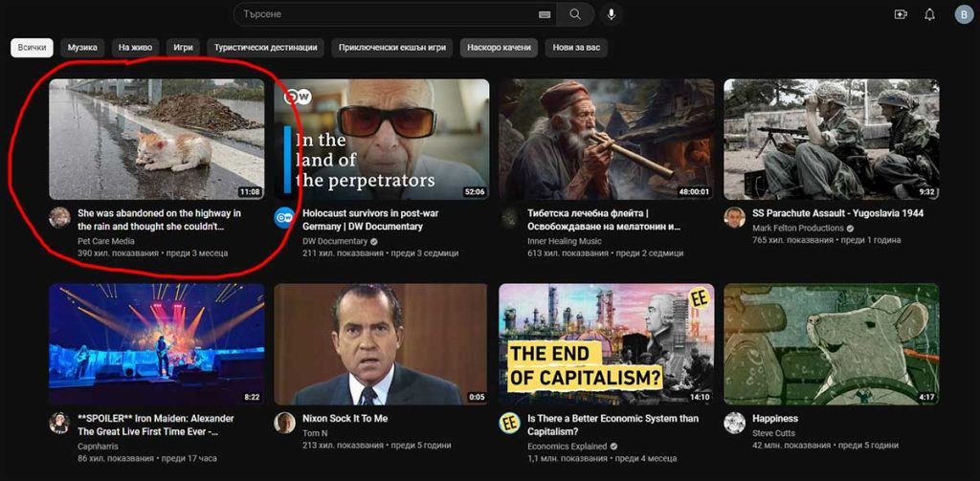Open the Economics Explained channel avatar
Image resolution: width=980 pixels, height=481 pixels.
(x=509, y=423)
